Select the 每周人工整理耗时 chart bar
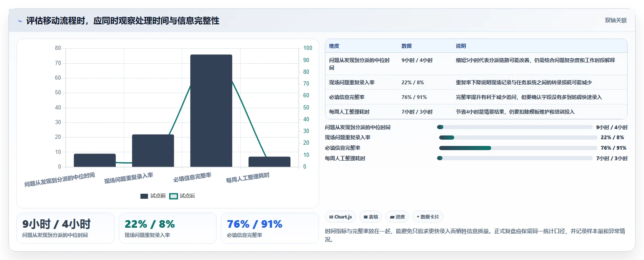 coord(269,162)
